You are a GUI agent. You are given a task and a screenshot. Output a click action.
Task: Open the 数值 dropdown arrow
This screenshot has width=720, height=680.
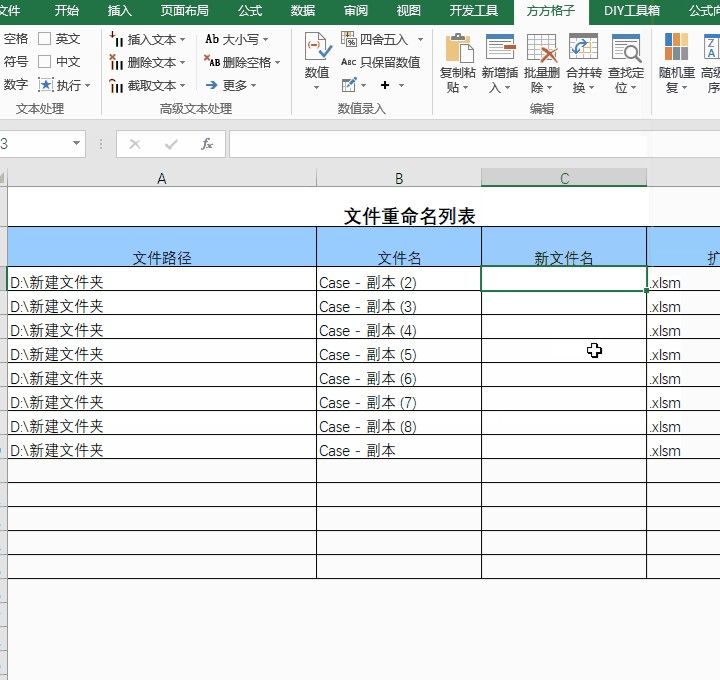316,87
